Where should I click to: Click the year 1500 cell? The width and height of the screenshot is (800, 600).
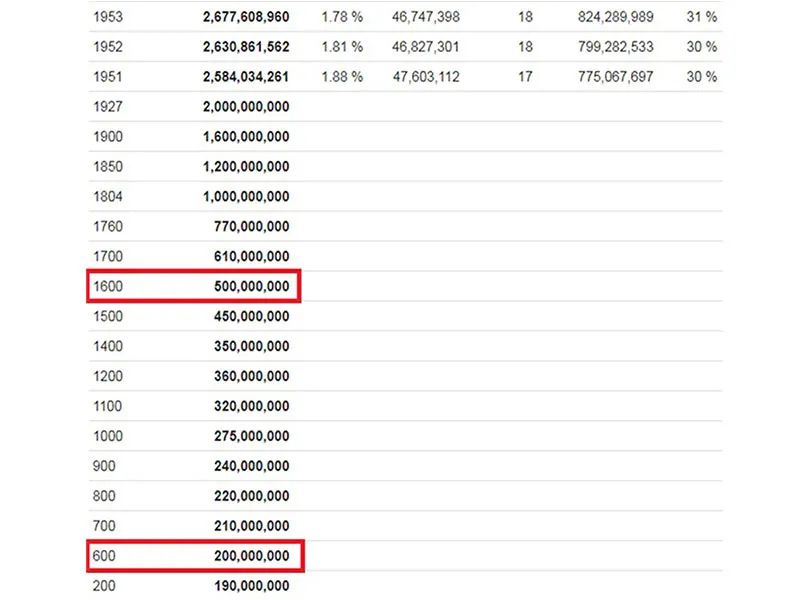(107, 317)
